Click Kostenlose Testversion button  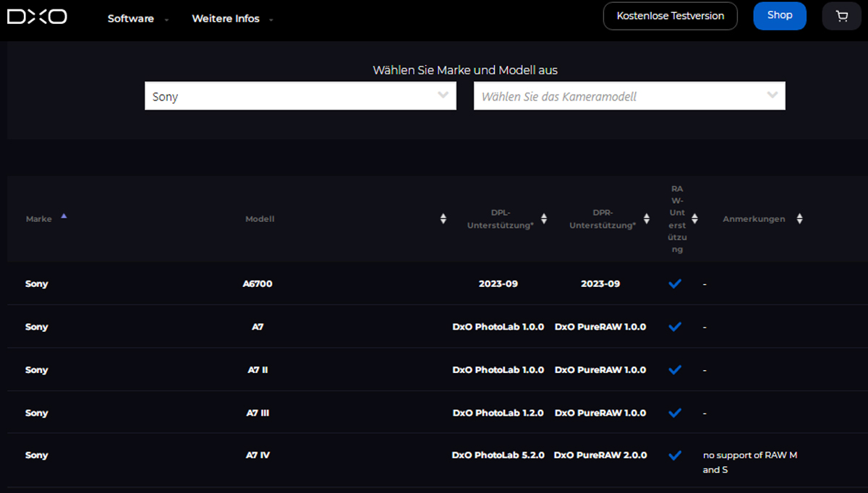coord(671,16)
